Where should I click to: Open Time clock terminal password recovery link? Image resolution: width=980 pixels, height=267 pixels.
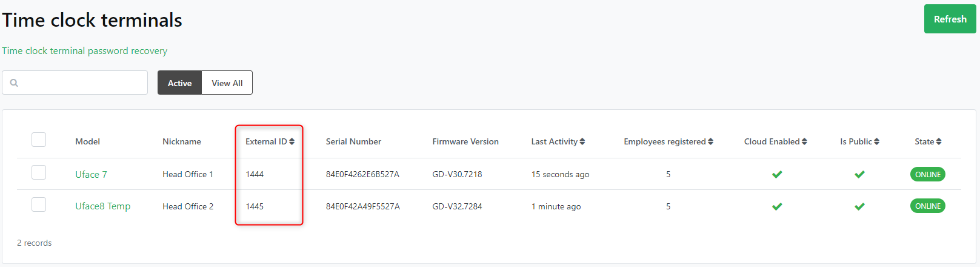pos(85,51)
